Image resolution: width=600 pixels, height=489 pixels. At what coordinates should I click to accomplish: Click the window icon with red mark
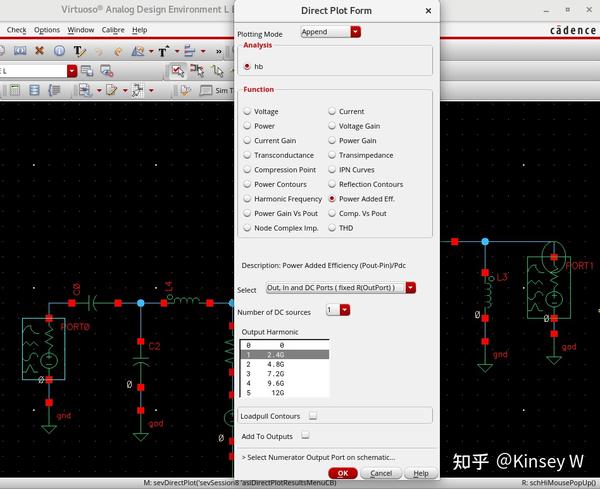[106, 70]
